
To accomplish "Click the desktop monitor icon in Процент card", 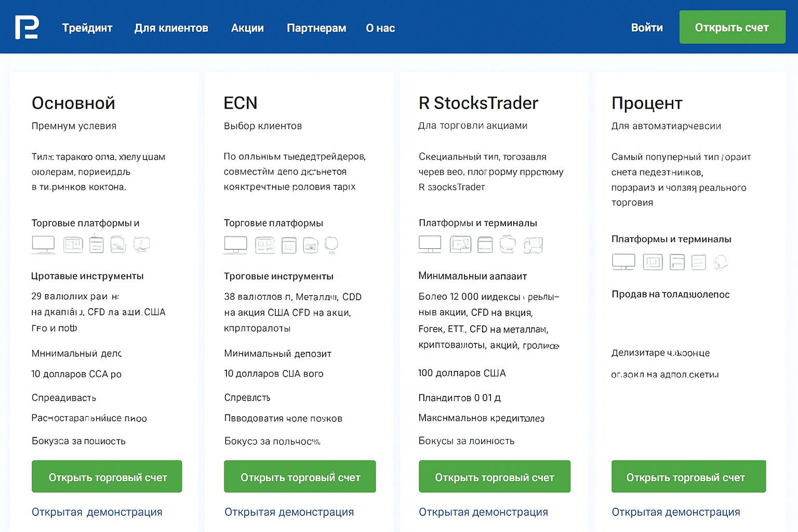I will 623,262.
